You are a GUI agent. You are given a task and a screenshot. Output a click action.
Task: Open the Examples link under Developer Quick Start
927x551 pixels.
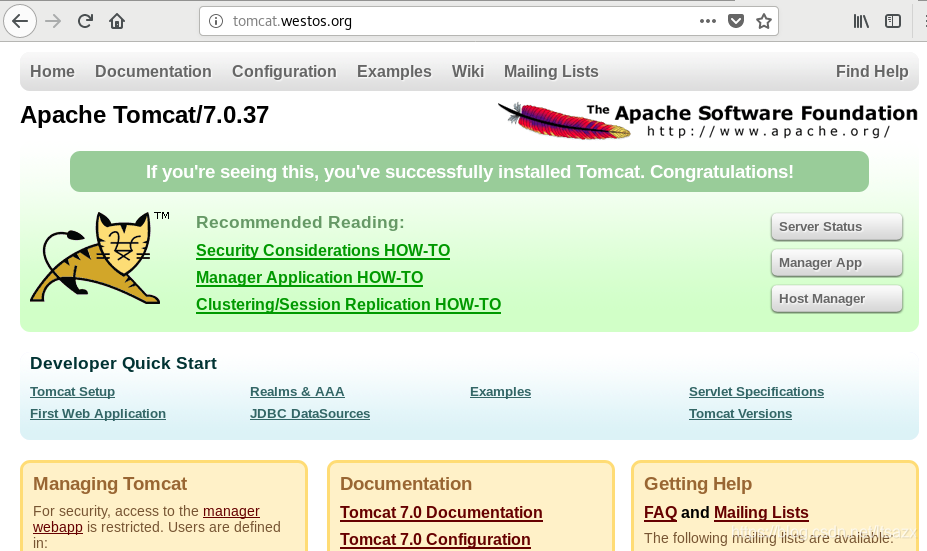coord(500,392)
